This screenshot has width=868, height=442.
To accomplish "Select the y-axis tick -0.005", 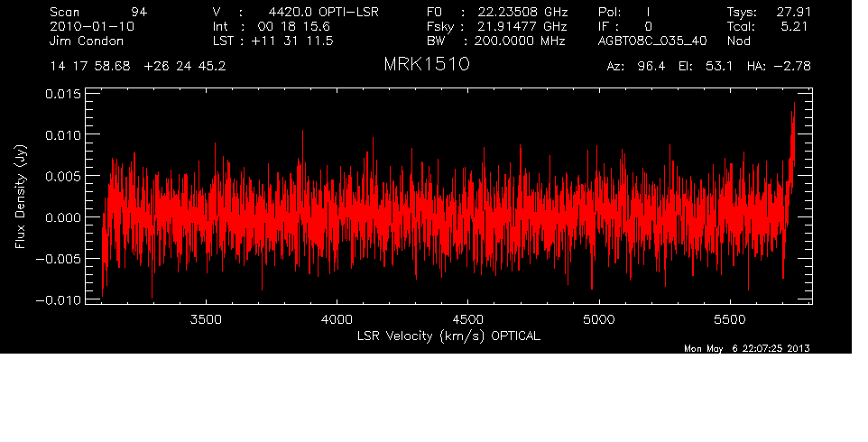I will click(59, 259).
